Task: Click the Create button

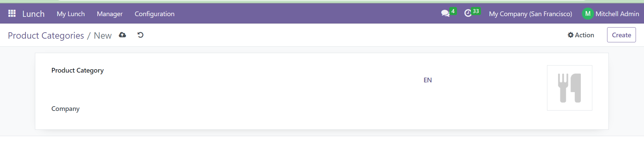Action: pyautogui.click(x=621, y=35)
